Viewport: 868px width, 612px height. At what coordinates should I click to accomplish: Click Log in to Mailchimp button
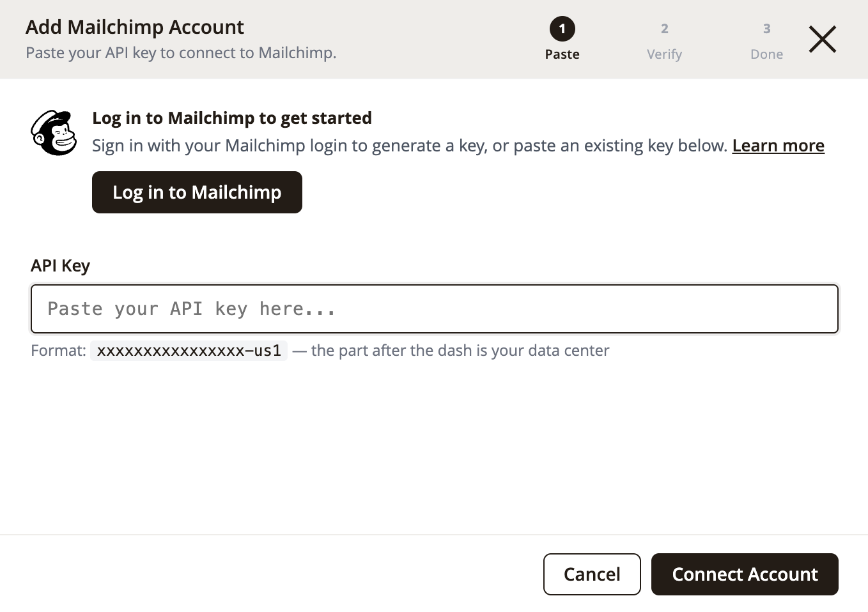pyautogui.click(x=197, y=192)
